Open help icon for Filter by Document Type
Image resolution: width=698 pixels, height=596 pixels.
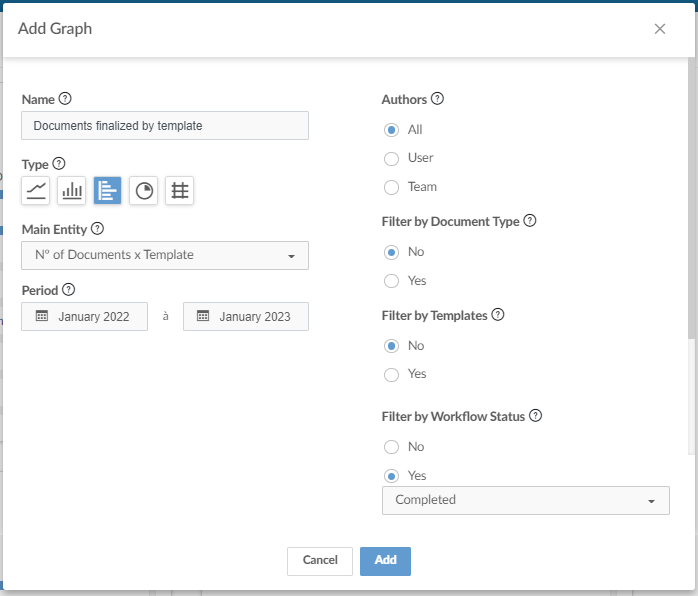[x=530, y=220]
